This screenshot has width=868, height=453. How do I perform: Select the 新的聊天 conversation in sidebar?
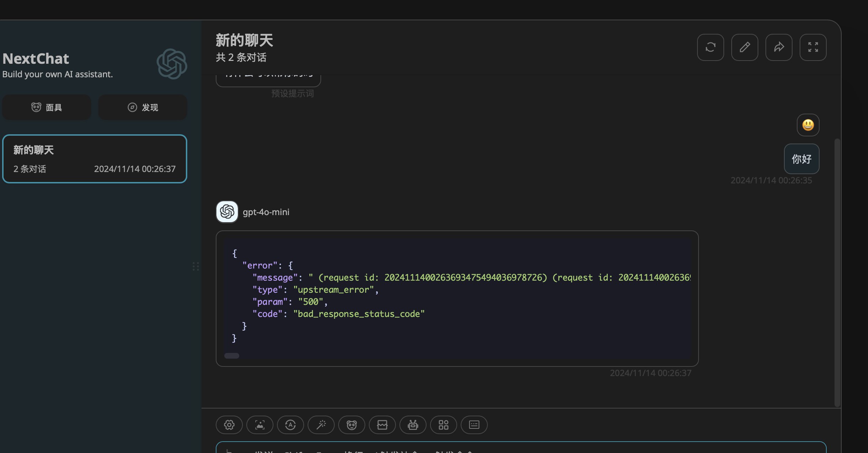94,159
